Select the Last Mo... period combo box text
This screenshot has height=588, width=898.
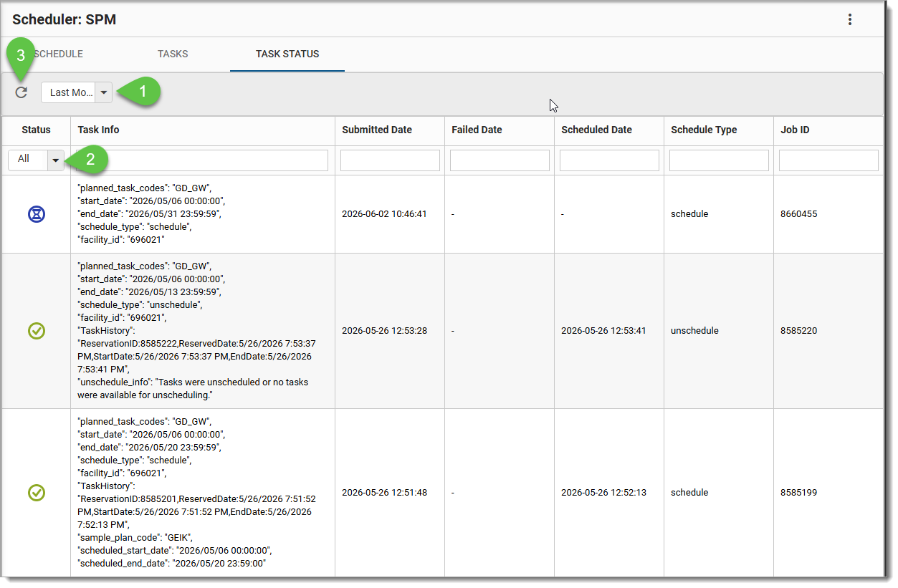point(70,92)
